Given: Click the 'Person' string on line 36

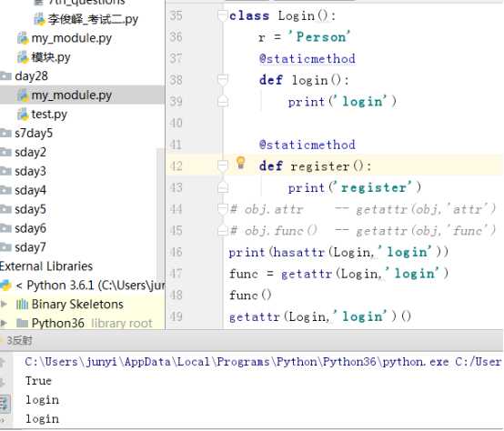Looking at the screenshot, I should [x=319, y=37].
